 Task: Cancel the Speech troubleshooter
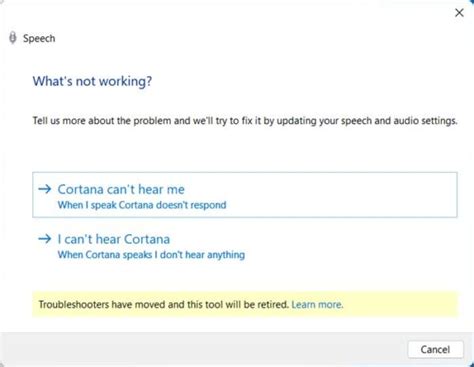[435, 349]
